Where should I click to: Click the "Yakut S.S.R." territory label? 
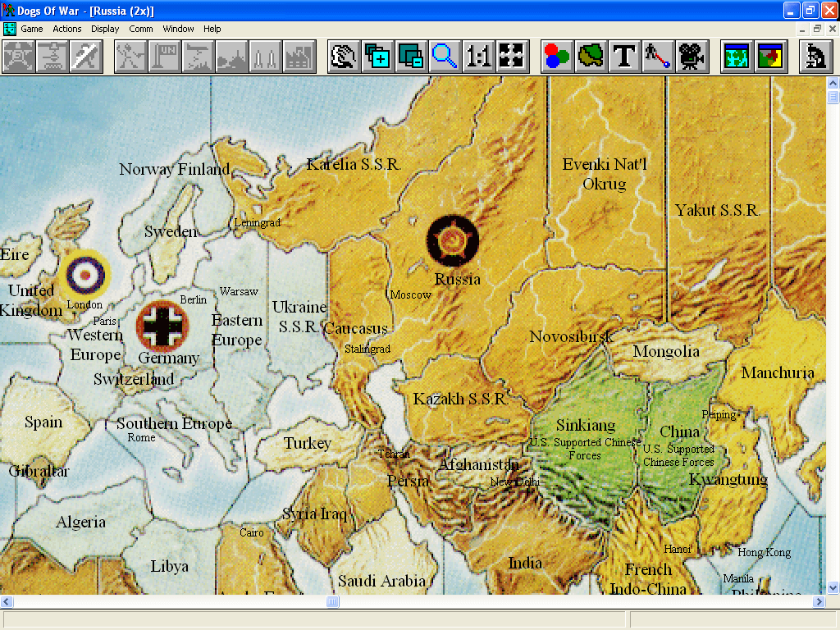[717, 210]
